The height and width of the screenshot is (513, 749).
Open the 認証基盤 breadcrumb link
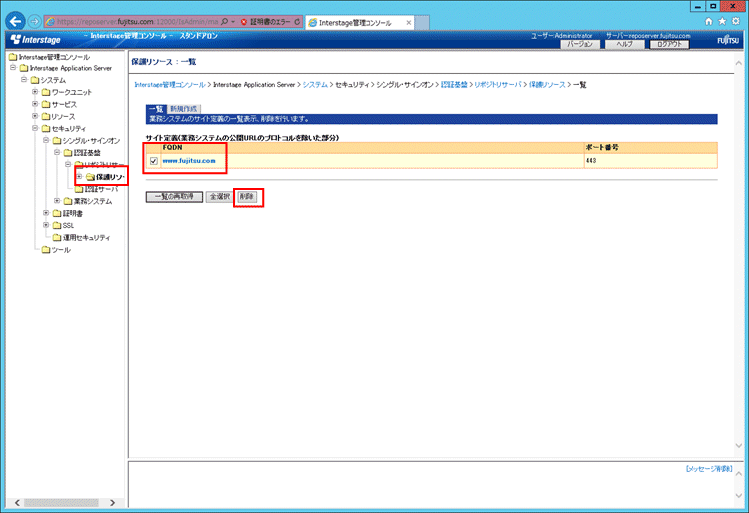(x=454, y=85)
